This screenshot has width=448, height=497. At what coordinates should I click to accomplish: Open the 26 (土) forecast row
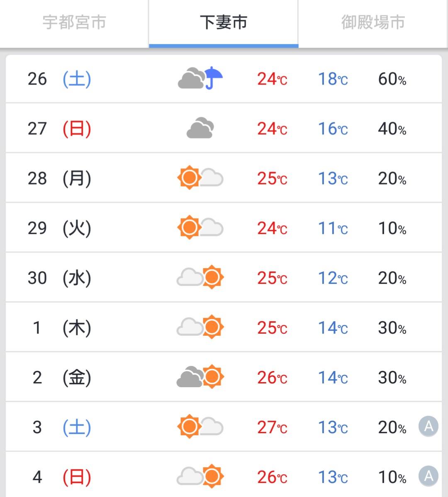click(x=224, y=79)
